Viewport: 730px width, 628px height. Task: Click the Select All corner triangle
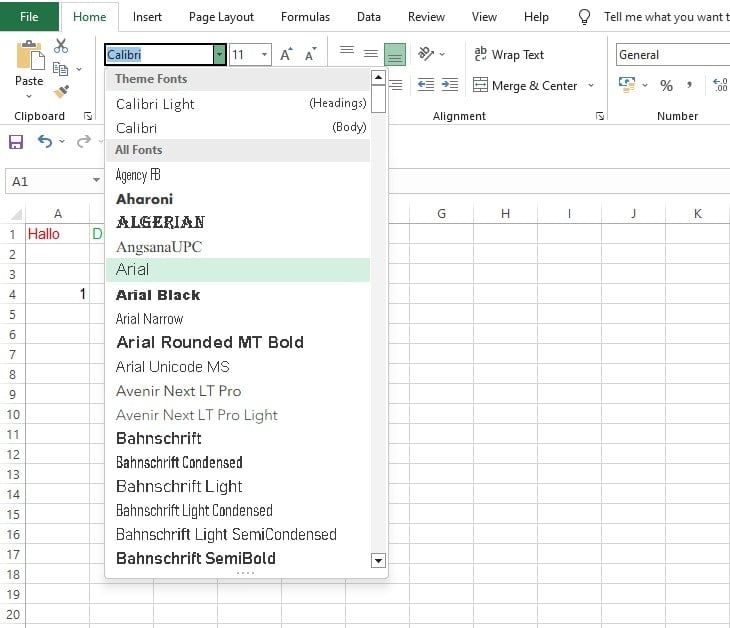(16, 214)
